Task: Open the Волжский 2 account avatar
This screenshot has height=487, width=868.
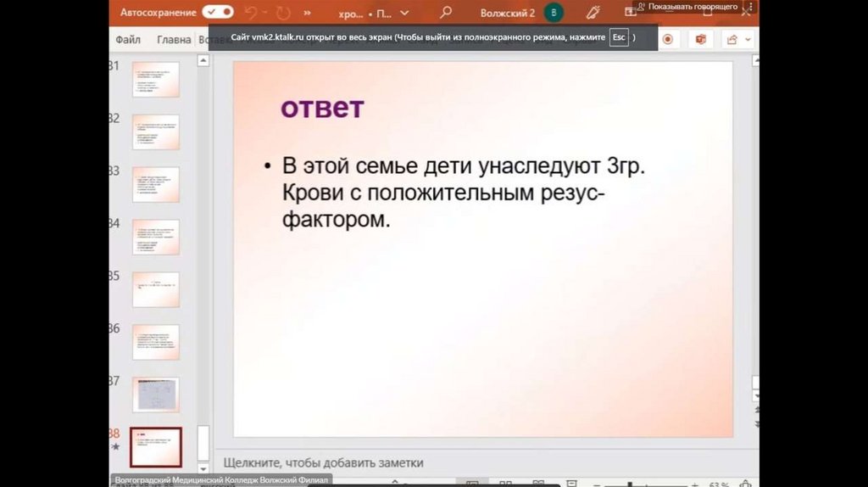Action: [x=554, y=13]
